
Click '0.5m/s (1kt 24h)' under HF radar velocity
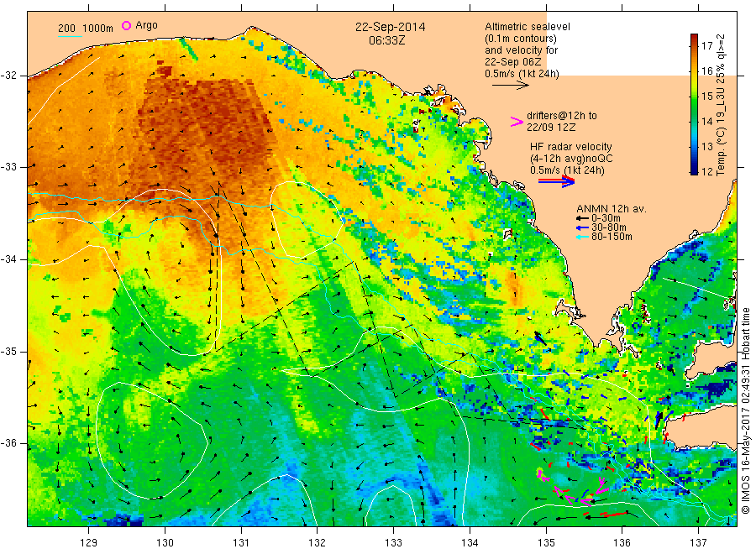pos(567,170)
